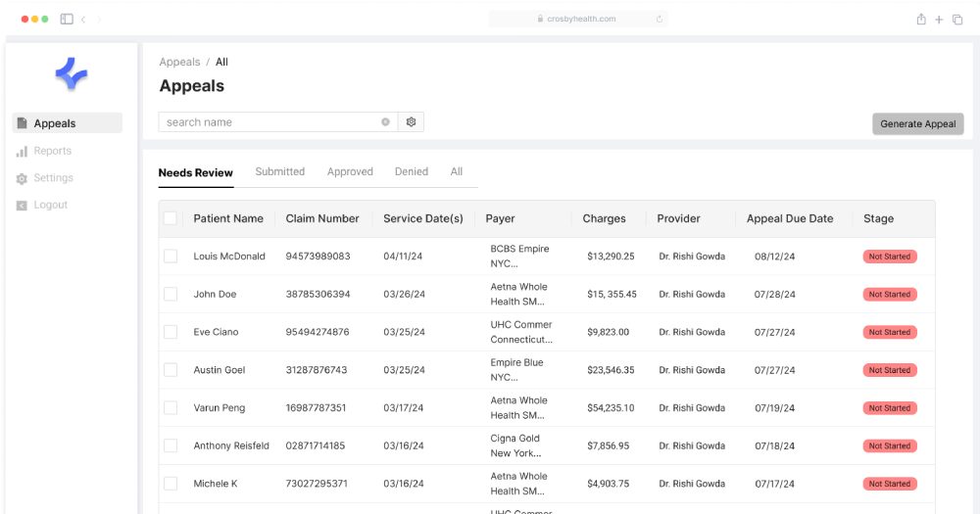Sort by Claim Number column header

point(322,218)
